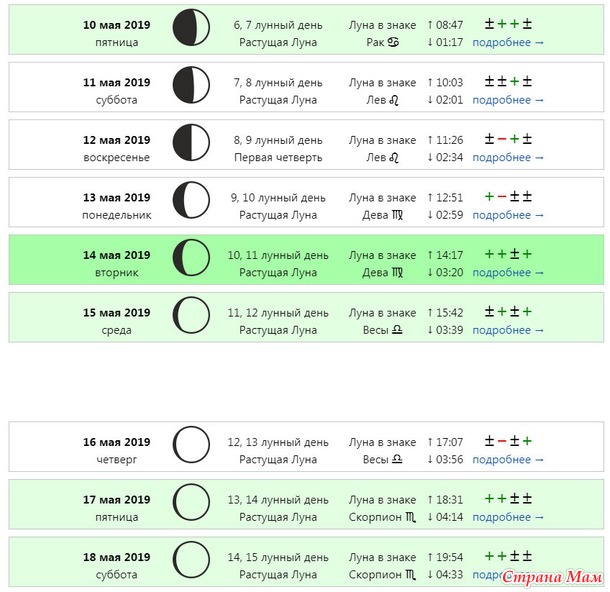Open подробнее details for 17 мая пятница
This screenshot has width=610, height=592.
(x=508, y=518)
